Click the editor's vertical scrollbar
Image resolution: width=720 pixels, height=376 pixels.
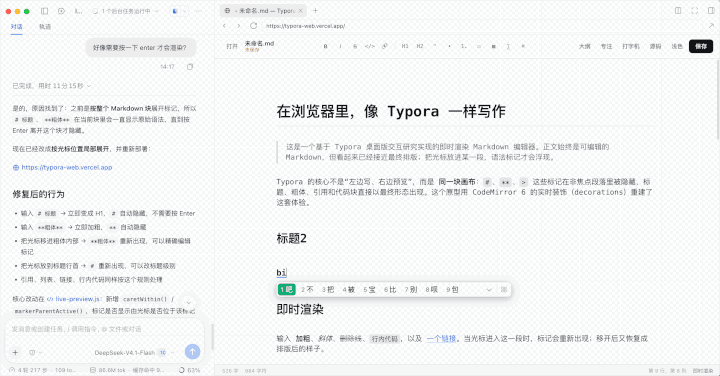point(717,100)
